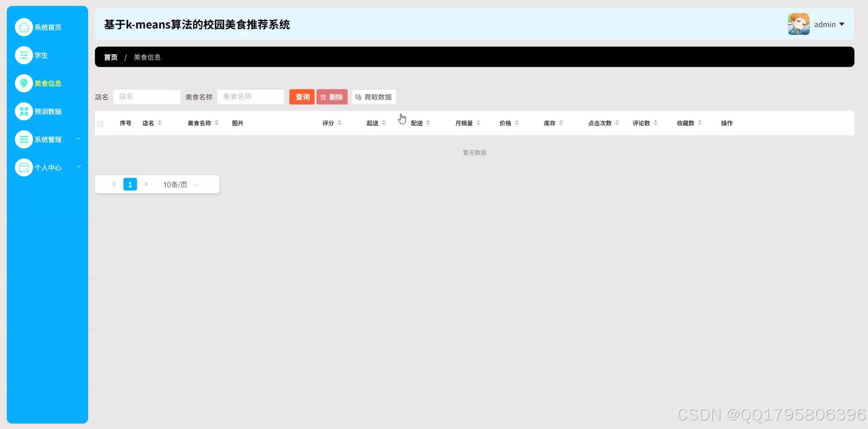
Task: Sort by 点击次数 column arrows
Action: coord(617,123)
